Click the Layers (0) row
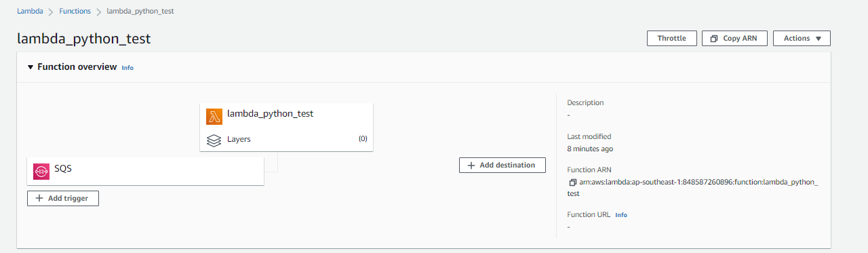 click(287, 139)
